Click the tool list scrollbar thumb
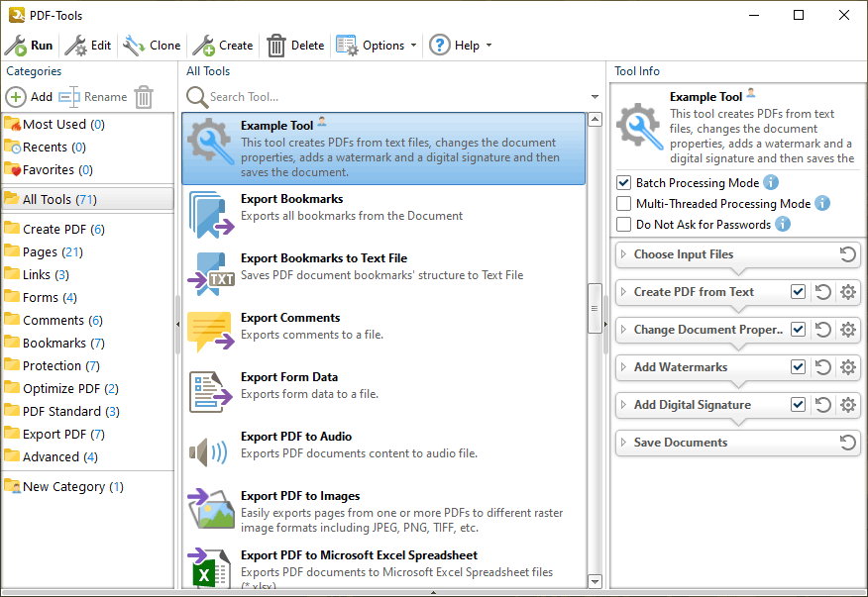 click(x=595, y=308)
